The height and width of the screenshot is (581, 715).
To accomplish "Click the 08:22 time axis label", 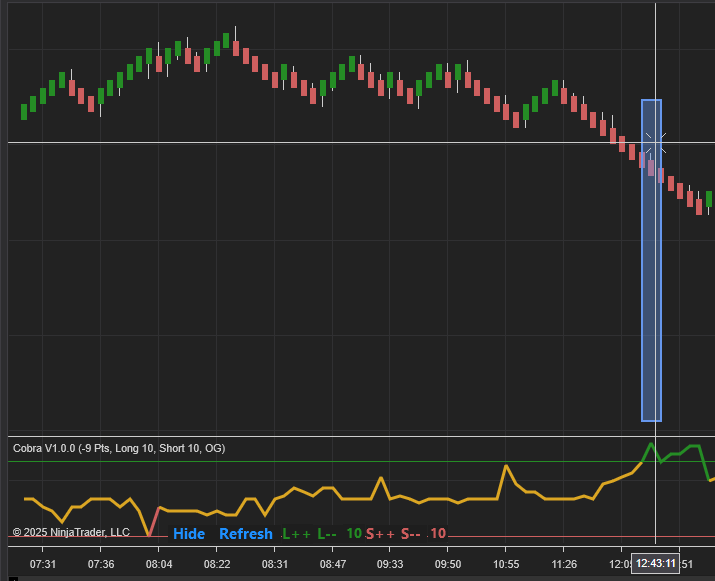I will coord(217,564).
